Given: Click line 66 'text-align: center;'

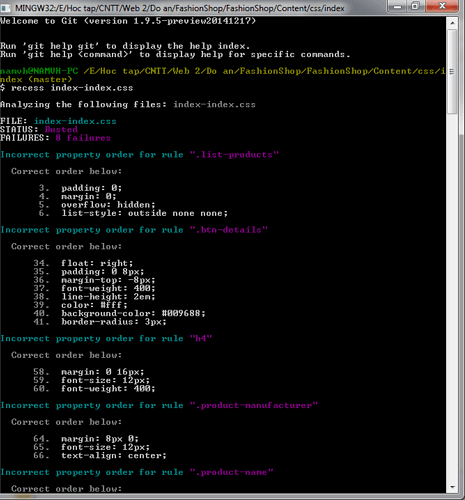Looking at the screenshot, I should [x=100, y=455].
